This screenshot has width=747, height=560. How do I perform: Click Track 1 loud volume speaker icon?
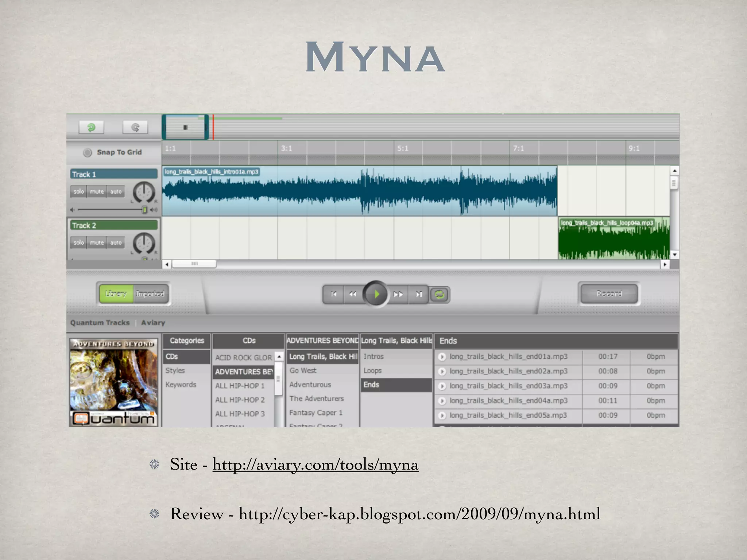pyautogui.click(x=154, y=210)
